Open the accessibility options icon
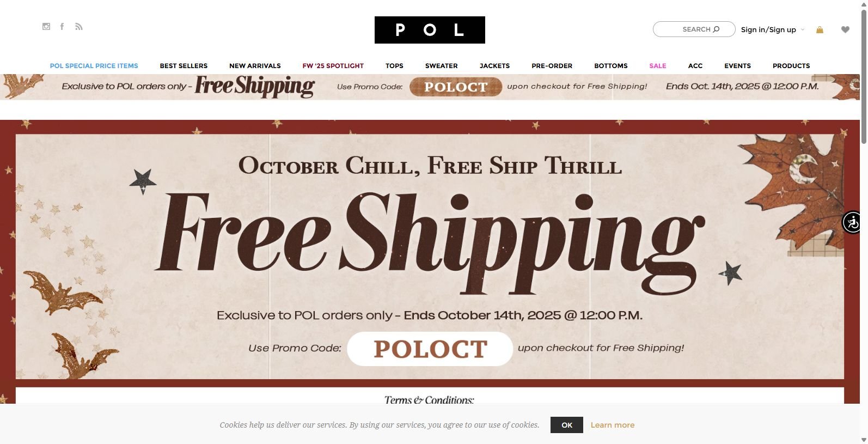The width and height of the screenshot is (868, 444). tap(852, 222)
